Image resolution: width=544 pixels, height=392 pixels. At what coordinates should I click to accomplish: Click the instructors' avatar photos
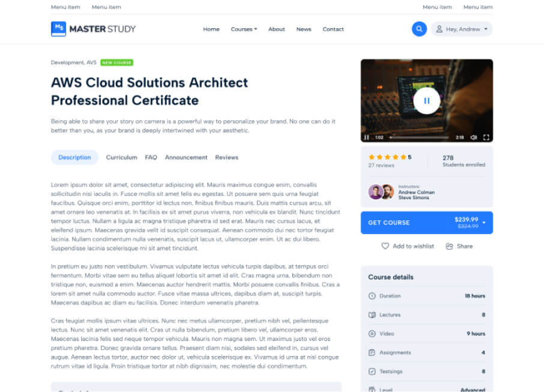click(x=381, y=192)
